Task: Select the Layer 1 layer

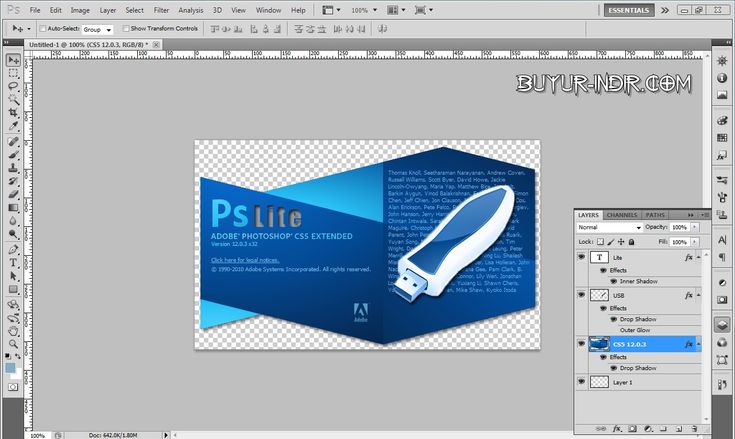Action: 639,382
